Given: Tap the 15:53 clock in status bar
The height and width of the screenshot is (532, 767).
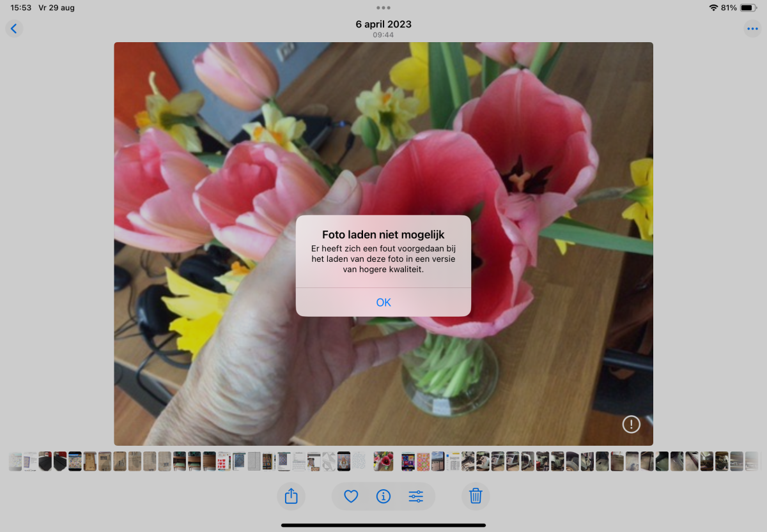Looking at the screenshot, I should 20,8.
